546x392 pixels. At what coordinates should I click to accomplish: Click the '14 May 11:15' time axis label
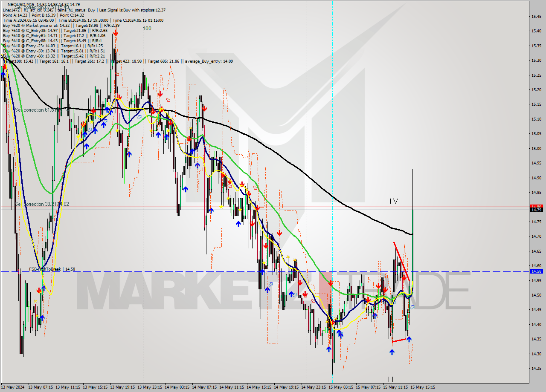(x=232, y=387)
